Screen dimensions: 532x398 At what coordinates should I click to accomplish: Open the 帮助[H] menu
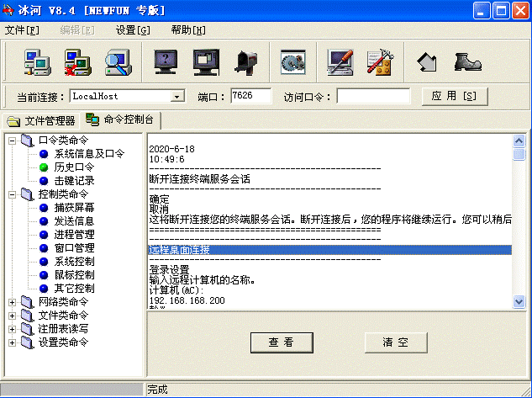pyautogui.click(x=188, y=30)
